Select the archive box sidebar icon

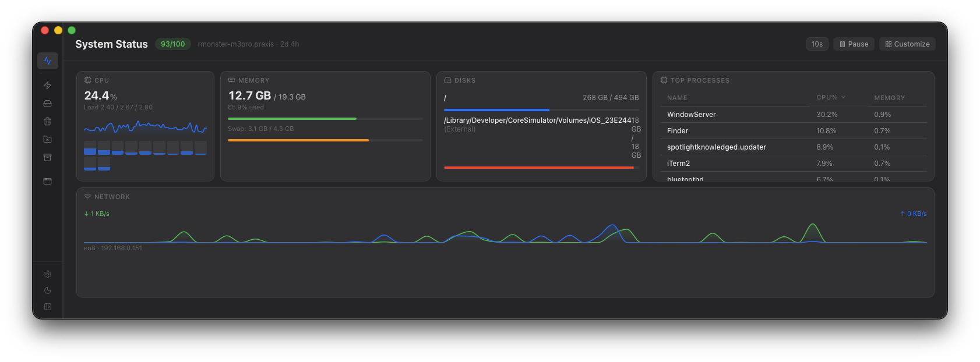click(x=48, y=157)
